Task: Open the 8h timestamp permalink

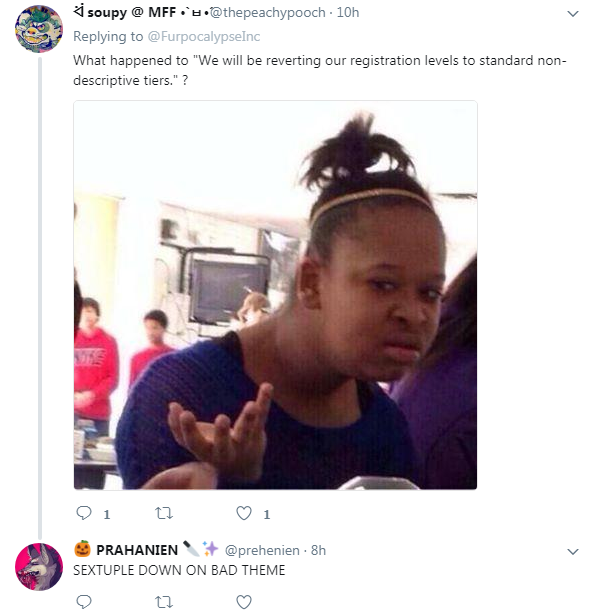Action: [x=318, y=550]
